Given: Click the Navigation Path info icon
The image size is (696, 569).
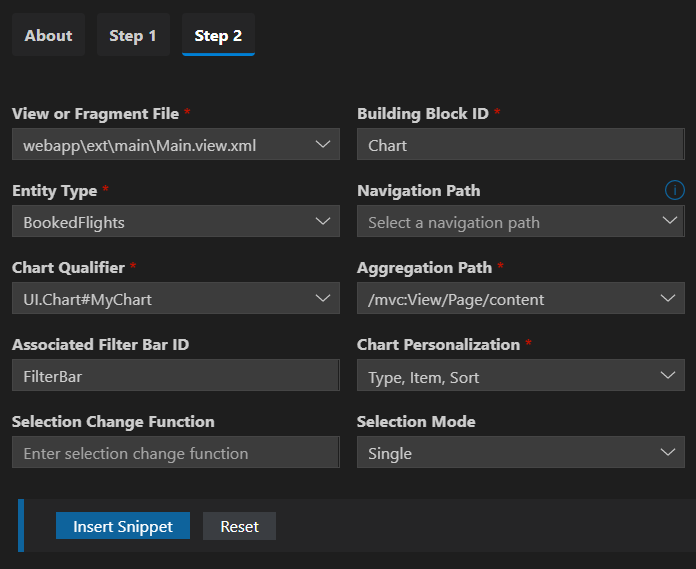Looking at the screenshot, I should [x=675, y=190].
